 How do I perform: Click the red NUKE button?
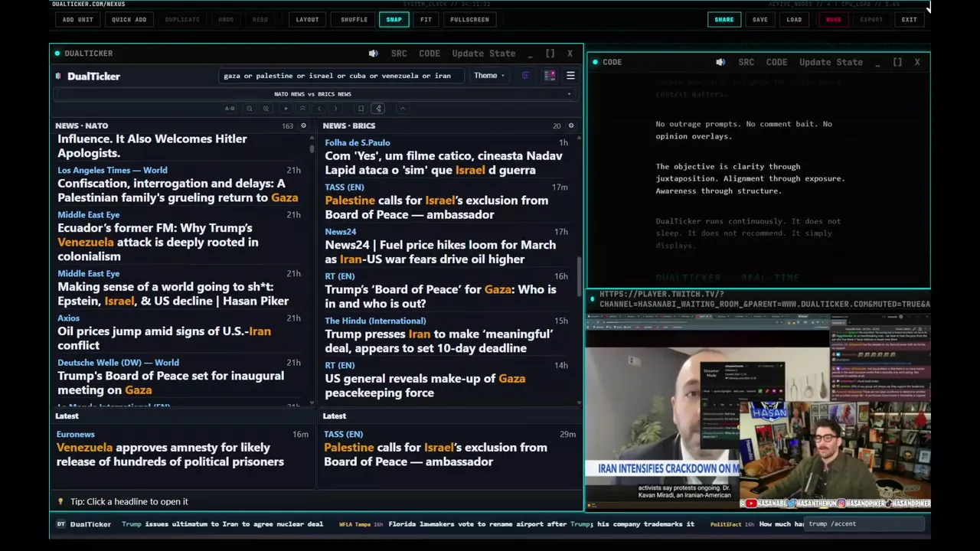point(833,19)
